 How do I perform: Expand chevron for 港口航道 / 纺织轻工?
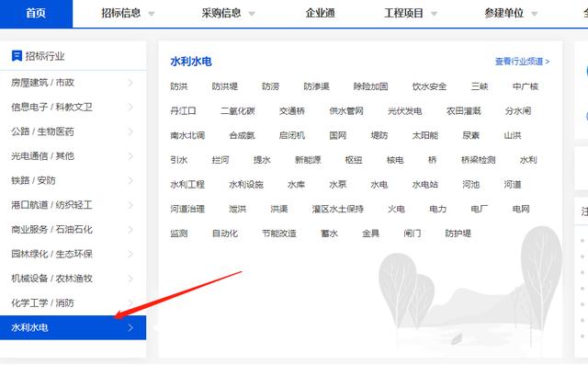[130, 205]
